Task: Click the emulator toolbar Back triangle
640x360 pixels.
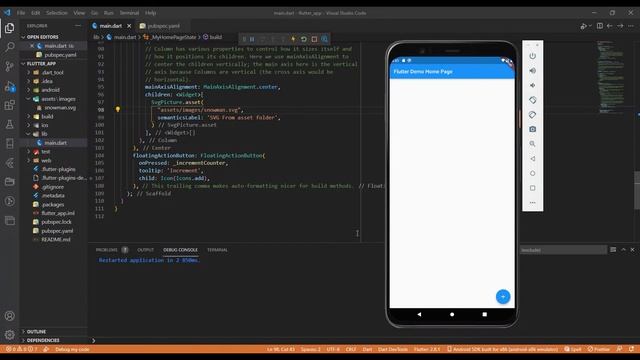Action: (x=533, y=158)
